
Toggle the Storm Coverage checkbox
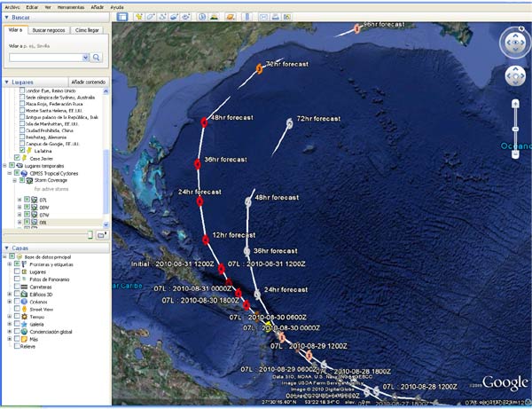tap(22, 180)
